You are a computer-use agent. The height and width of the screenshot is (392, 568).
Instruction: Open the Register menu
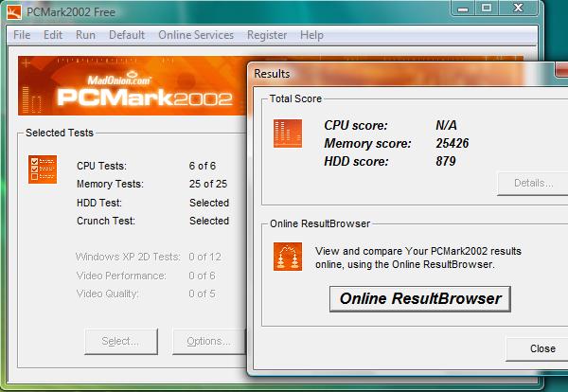click(267, 35)
